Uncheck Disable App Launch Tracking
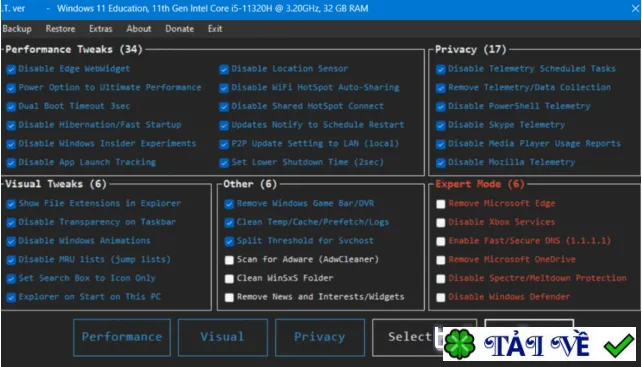642x367 pixels. pos(11,163)
